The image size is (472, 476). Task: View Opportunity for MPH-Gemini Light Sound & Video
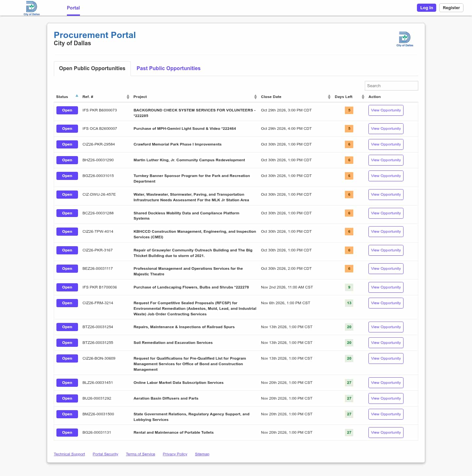pos(386,129)
